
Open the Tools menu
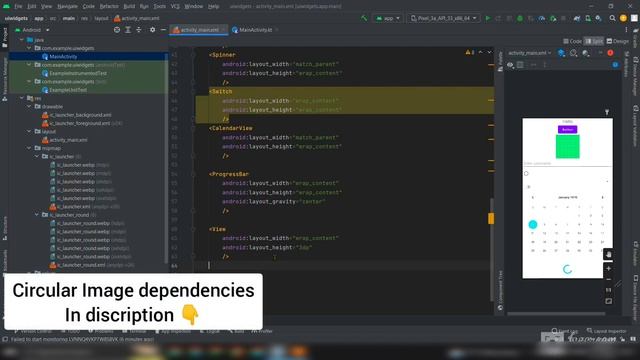pos(160,6)
